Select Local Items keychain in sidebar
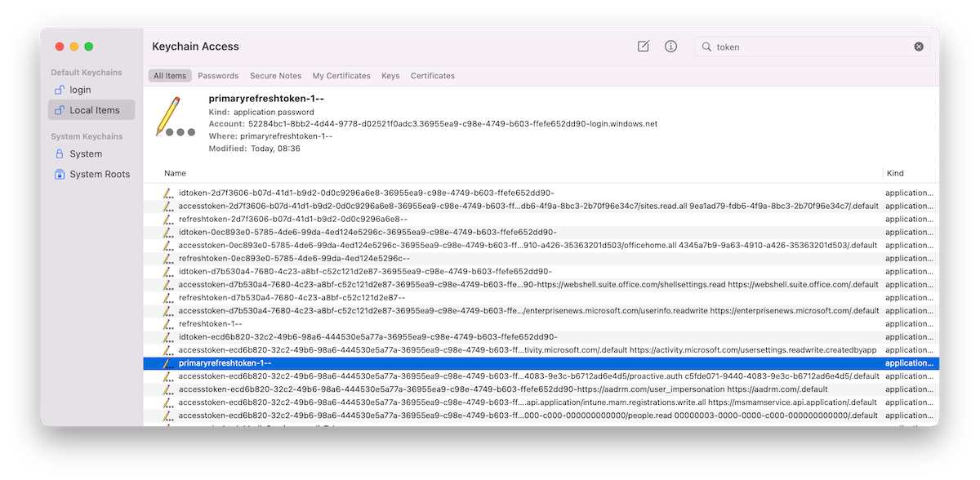 tap(91, 110)
